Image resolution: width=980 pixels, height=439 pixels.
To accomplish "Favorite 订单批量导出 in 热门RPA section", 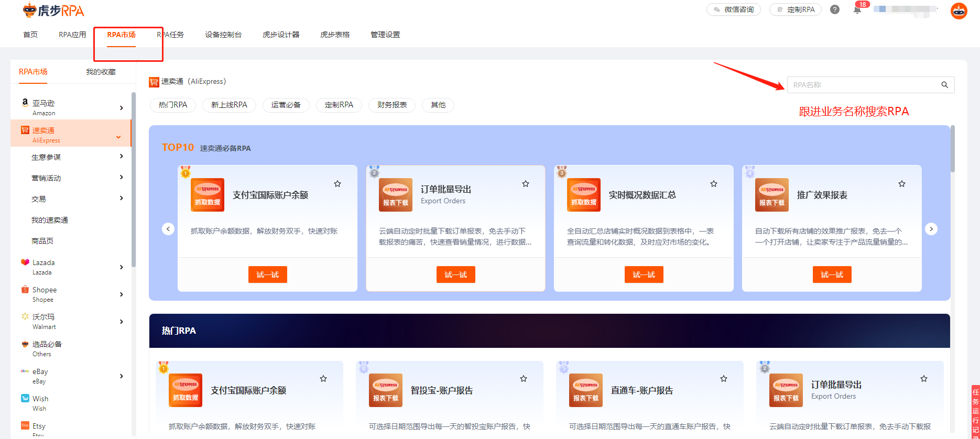I will [924, 379].
